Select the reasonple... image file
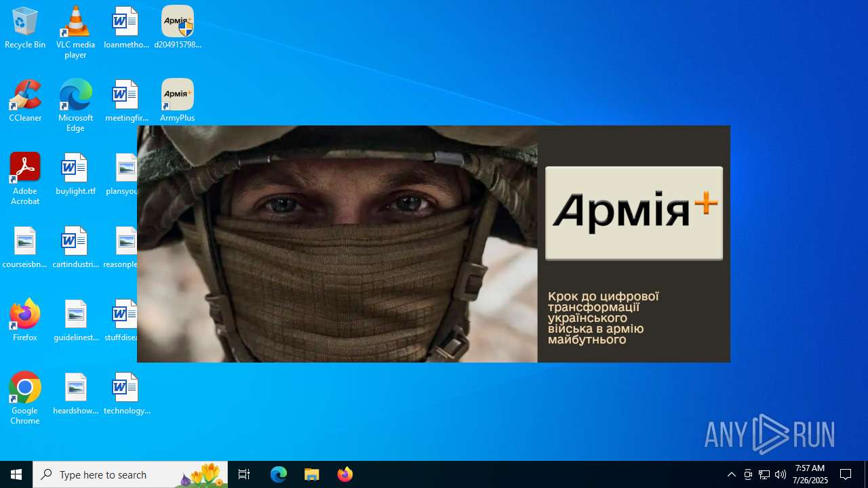This screenshot has height=488, width=868. click(x=121, y=248)
